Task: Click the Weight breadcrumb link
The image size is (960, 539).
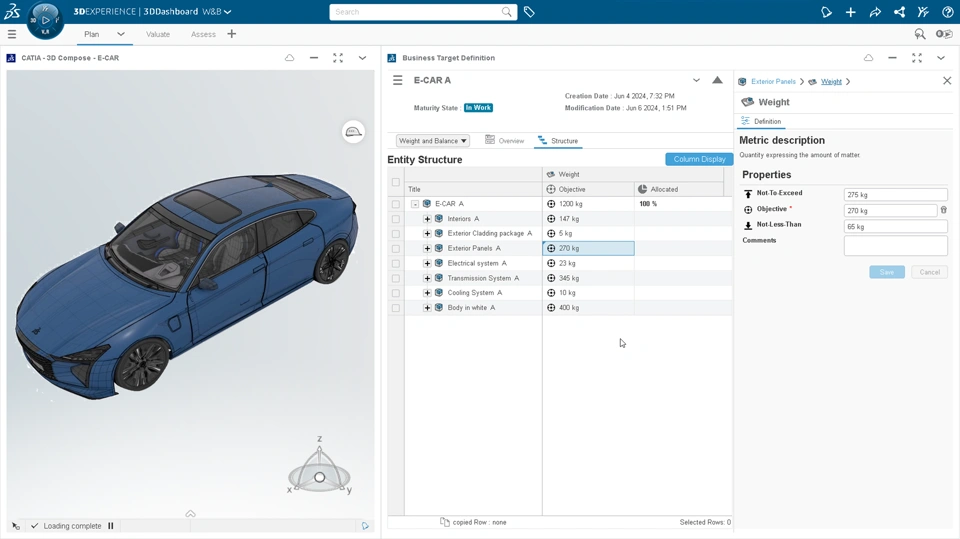Action: click(x=831, y=81)
